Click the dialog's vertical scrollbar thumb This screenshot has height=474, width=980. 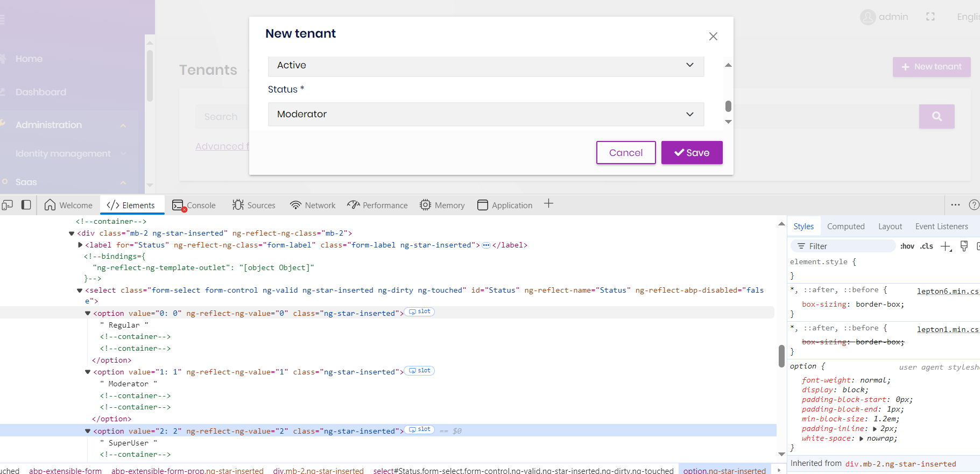pos(728,106)
